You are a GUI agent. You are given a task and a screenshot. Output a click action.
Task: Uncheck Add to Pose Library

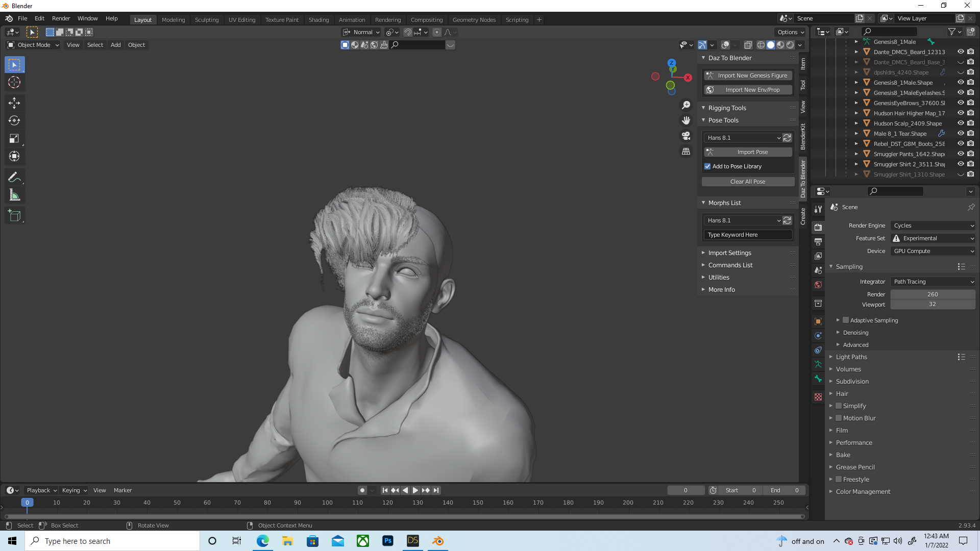click(707, 166)
